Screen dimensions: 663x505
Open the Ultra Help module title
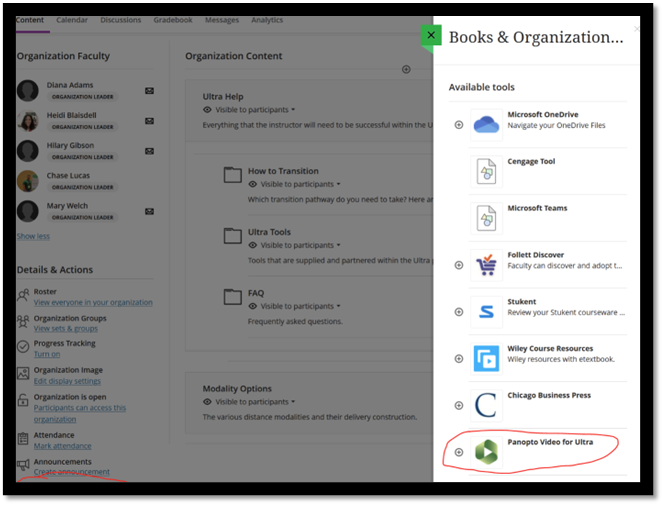click(x=223, y=97)
